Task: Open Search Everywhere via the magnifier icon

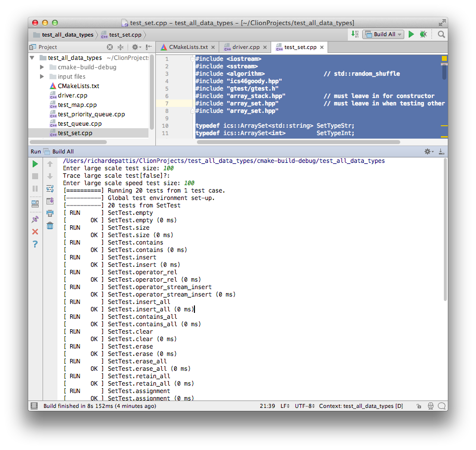Action: [x=440, y=34]
